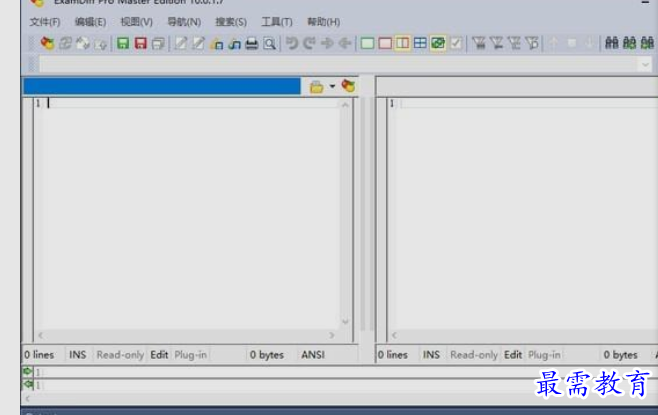The width and height of the screenshot is (658, 415).
Task: Show only the red second-file pane
Action: (385, 43)
